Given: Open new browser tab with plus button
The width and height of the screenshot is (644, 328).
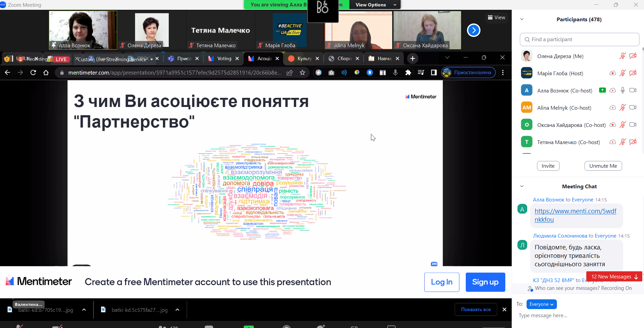Looking at the screenshot, I should click(x=412, y=59).
